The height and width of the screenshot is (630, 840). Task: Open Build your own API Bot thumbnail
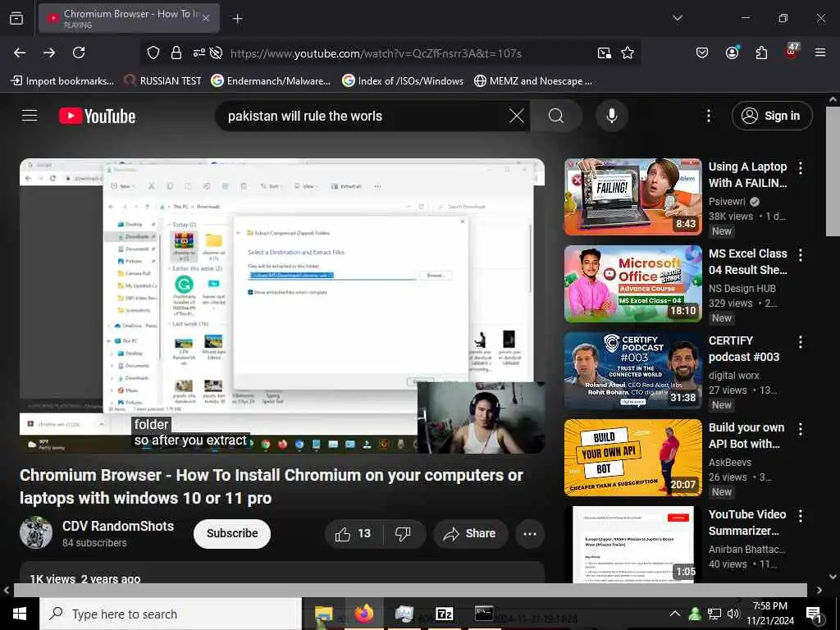[x=632, y=458]
